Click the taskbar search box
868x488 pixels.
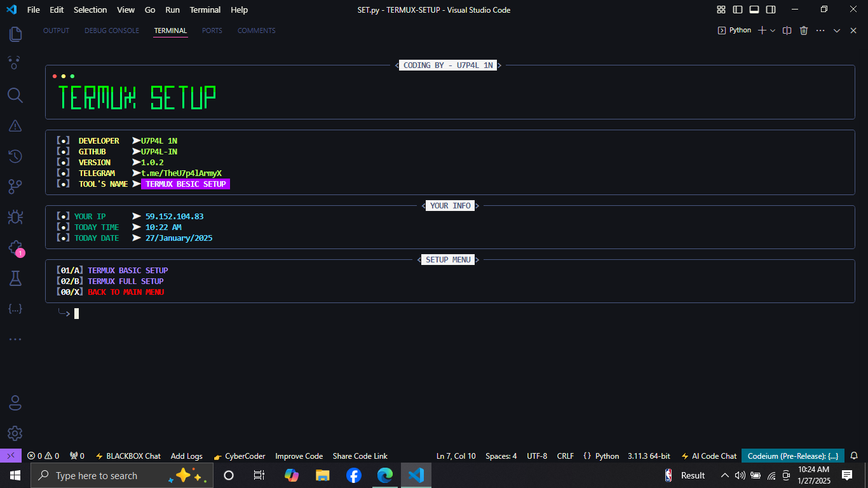pyautogui.click(x=122, y=475)
